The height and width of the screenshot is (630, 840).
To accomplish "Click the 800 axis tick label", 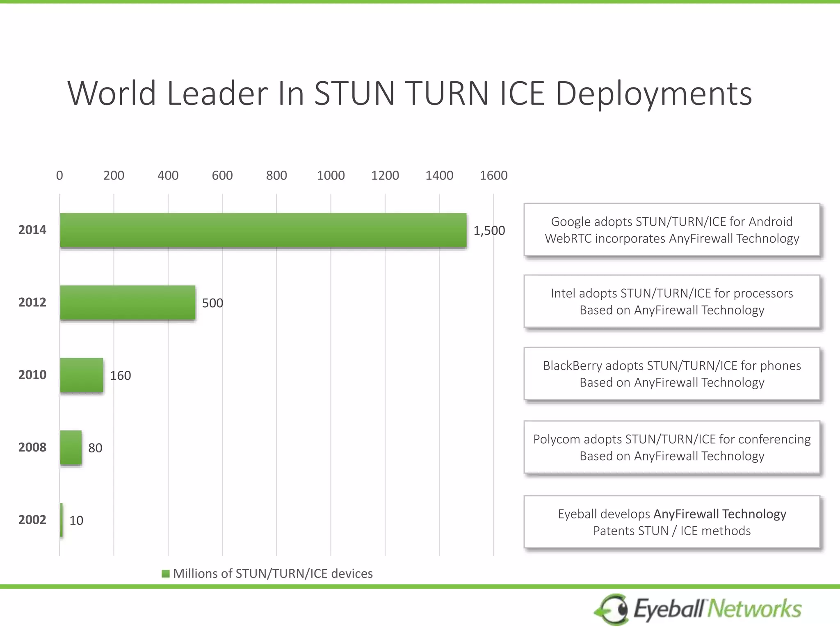I will tap(276, 176).
